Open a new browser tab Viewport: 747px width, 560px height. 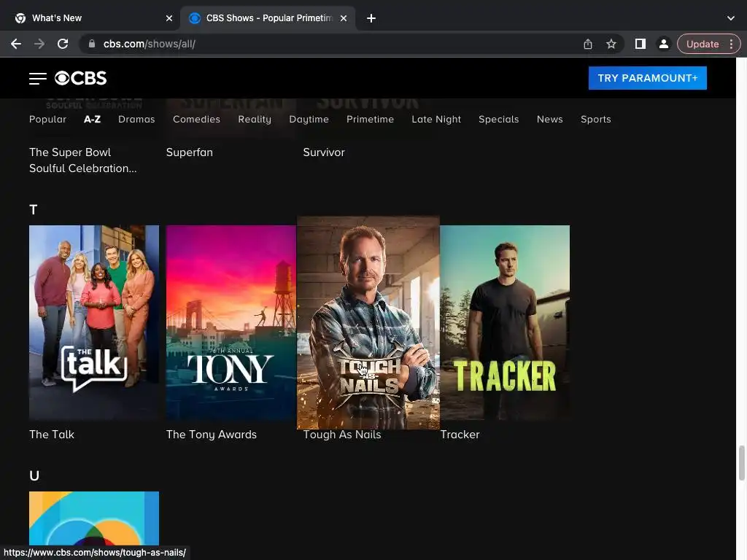(x=371, y=18)
